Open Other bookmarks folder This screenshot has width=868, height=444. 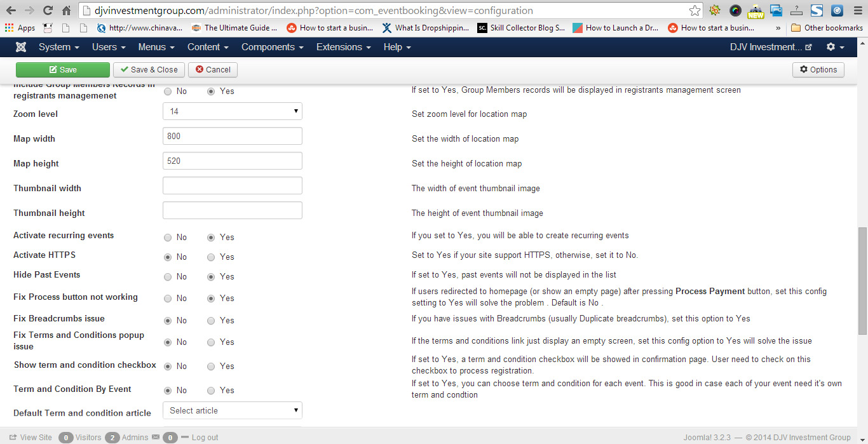point(827,28)
